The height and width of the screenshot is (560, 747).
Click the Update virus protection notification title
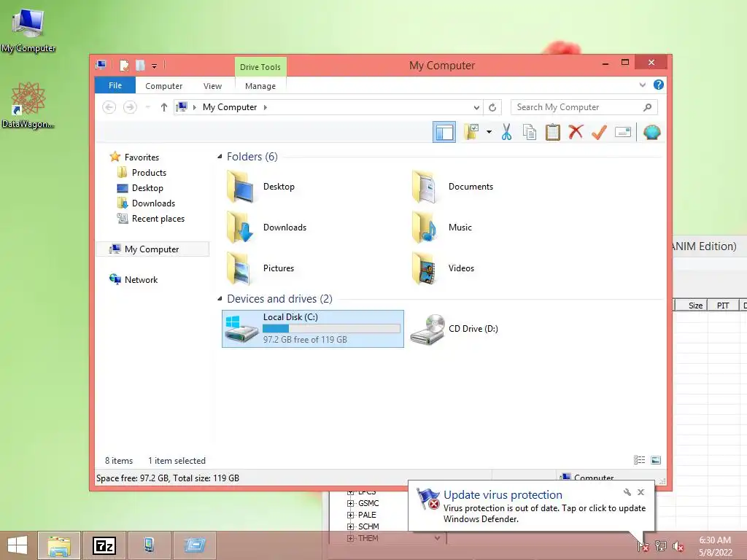503,495
